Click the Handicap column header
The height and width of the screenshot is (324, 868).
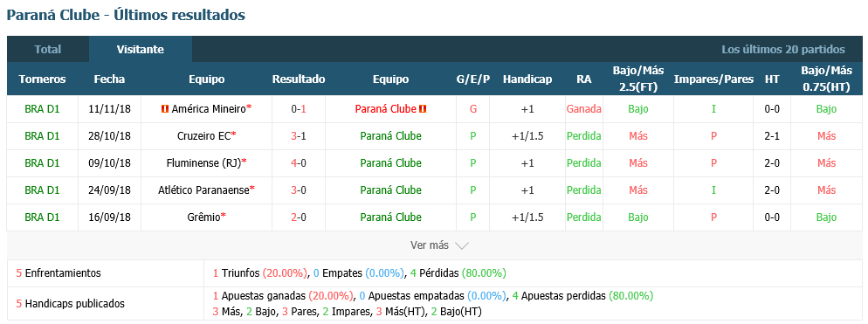pos(527,79)
